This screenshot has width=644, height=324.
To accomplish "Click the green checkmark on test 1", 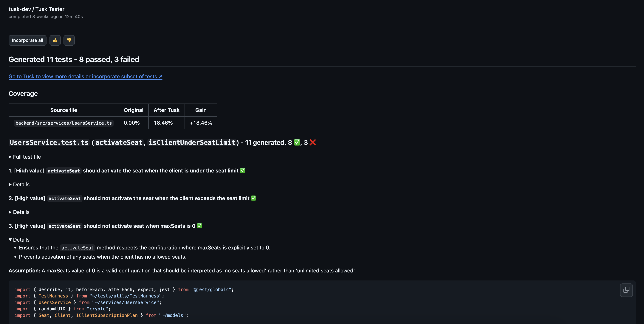I will click(x=242, y=170).
